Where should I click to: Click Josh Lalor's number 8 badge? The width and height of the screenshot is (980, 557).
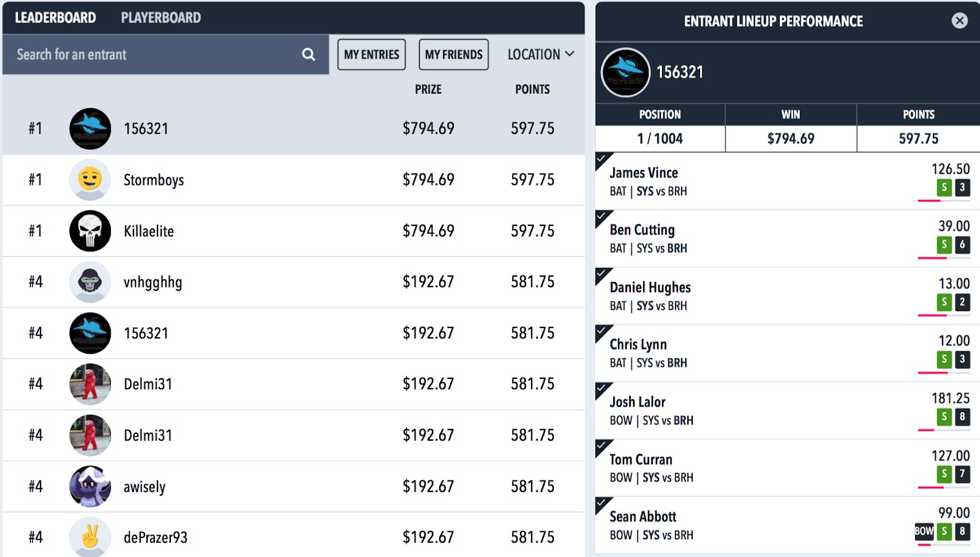coord(962,417)
